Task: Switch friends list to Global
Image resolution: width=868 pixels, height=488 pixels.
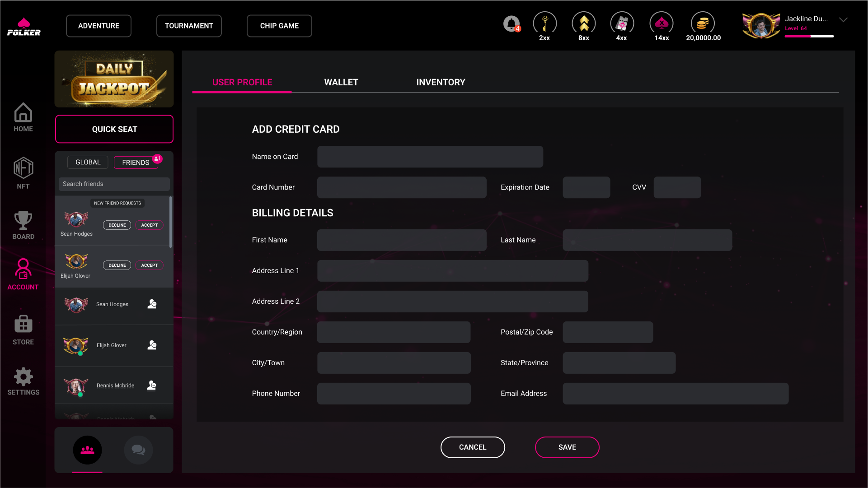Action: 88,162
